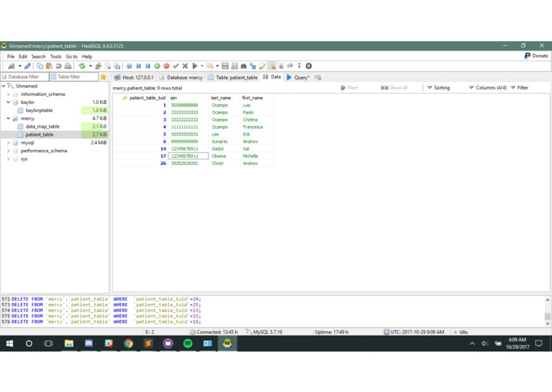Click the last_name column header
Viewport: 552px width, 392px height.
click(224, 98)
